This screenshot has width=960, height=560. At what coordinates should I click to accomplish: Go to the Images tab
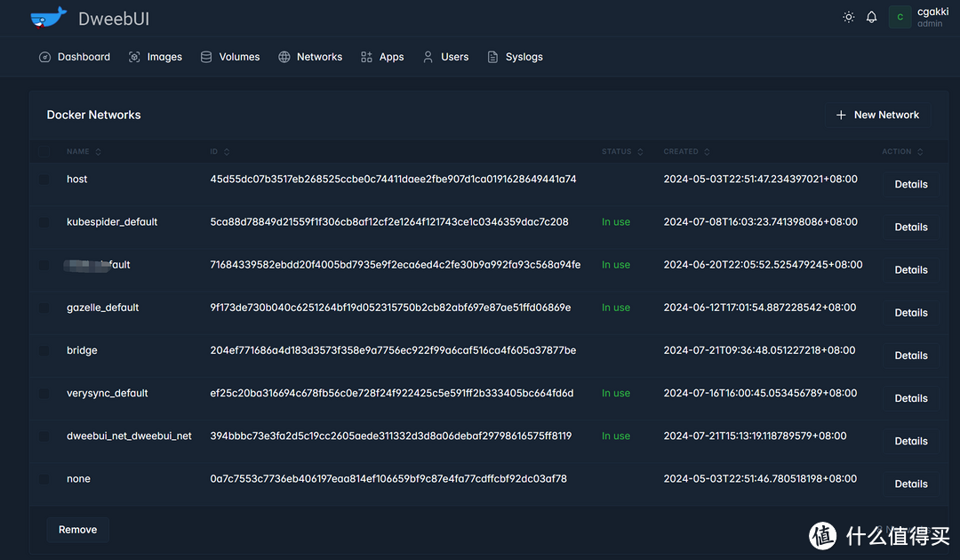click(156, 57)
